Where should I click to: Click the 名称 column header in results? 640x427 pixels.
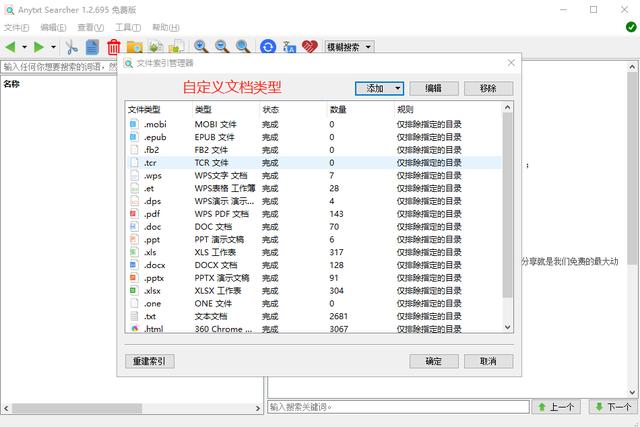point(11,84)
